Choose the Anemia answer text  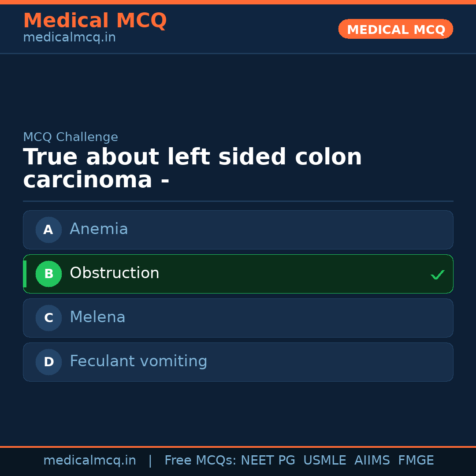pyautogui.click(x=99, y=229)
